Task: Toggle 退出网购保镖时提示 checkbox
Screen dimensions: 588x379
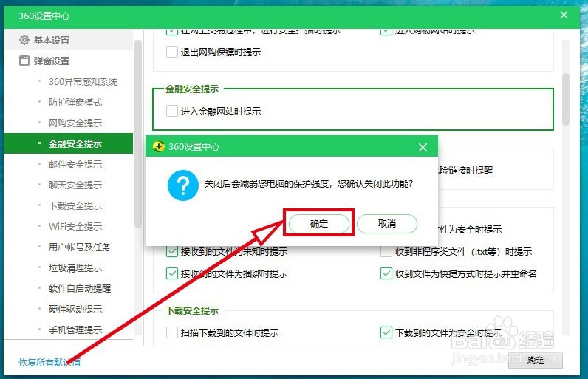Action: [172, 52]
